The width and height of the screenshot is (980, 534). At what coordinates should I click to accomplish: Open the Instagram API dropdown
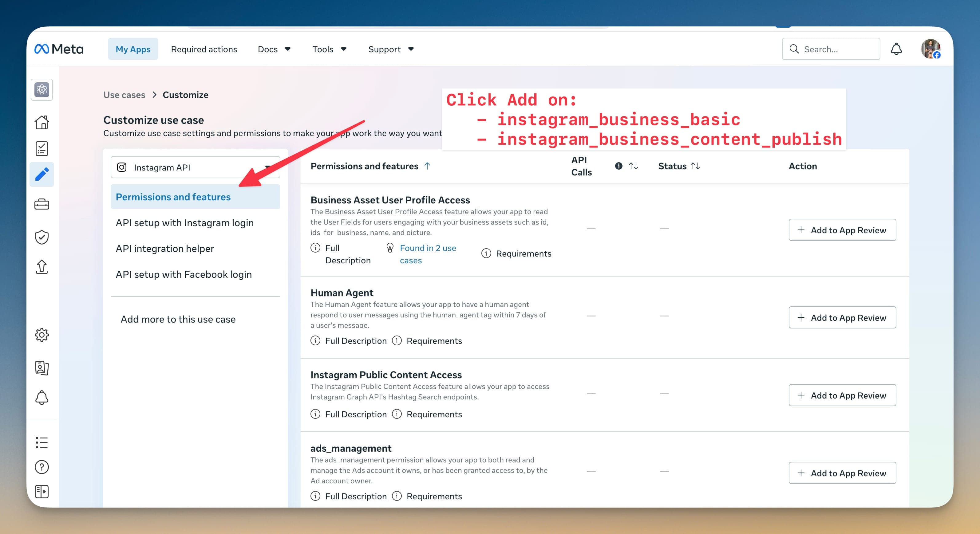click(x=196, y=167)
